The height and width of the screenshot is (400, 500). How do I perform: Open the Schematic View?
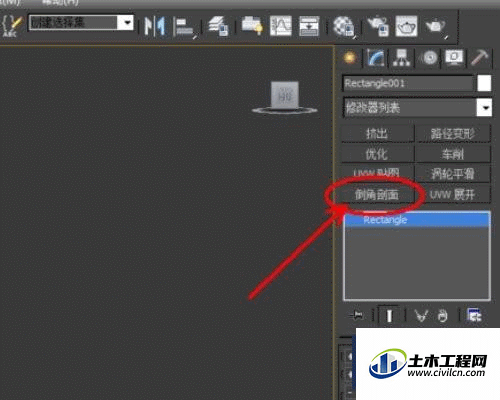309,26
